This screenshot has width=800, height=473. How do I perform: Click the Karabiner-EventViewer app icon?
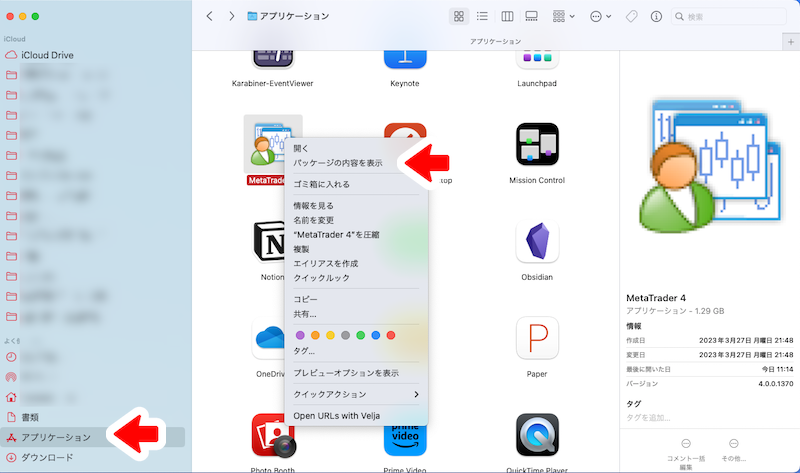[x=273, y=60]
